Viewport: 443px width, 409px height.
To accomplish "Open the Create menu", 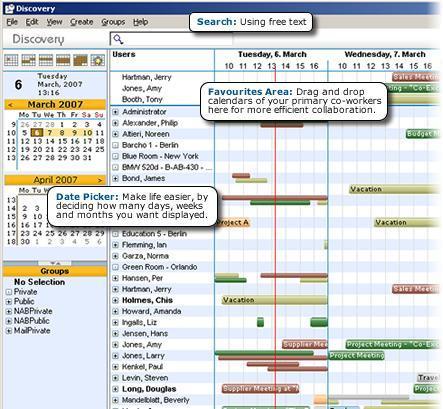I will pyautogui.click(x=82, y=22).
